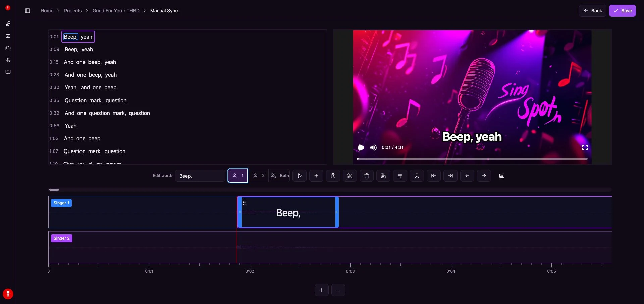Select the word Beep, in the 0:01 line
This screenshot has width=644, height=304.
pyautogui.click(x=71, y=37)
